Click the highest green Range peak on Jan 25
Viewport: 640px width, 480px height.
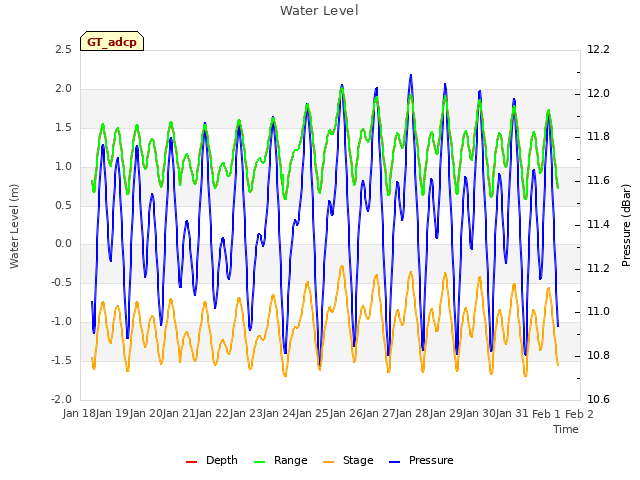tap(342, 89)
